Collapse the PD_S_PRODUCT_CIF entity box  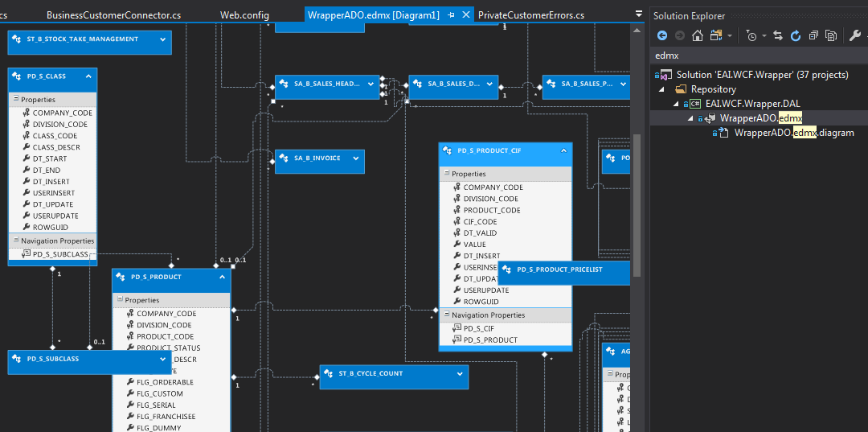(563, 150)
